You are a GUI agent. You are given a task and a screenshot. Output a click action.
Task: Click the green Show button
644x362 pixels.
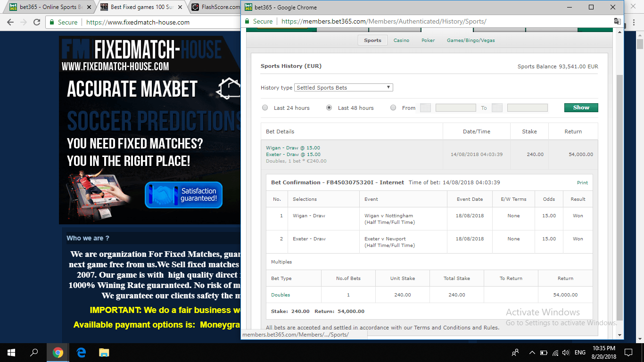click(x=581, y=108)
